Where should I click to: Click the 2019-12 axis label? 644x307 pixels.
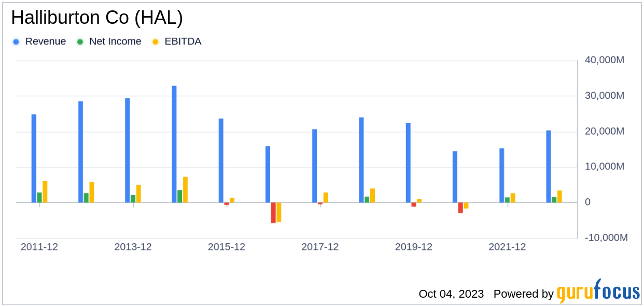[414, 247]
